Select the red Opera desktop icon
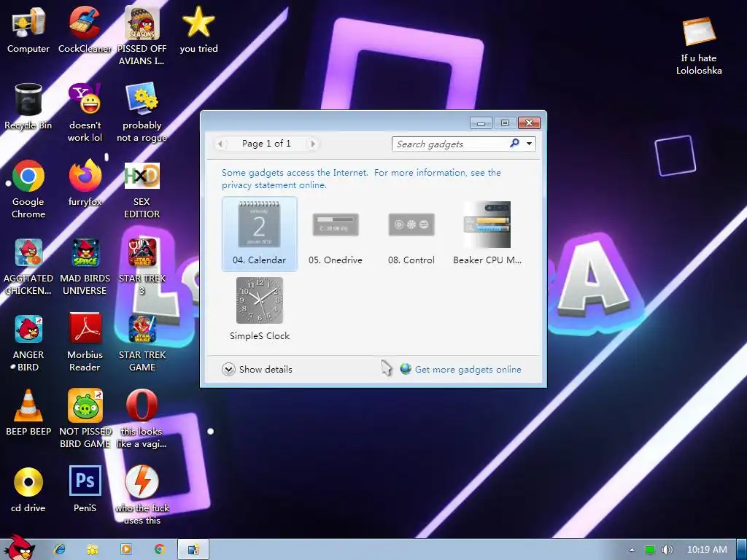 (142, 419)
